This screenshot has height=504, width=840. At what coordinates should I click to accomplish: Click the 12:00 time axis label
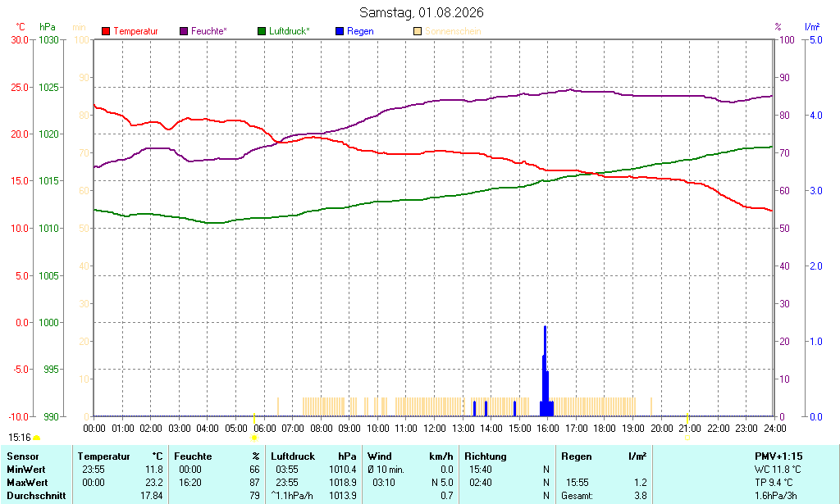(x=435, y=429)
